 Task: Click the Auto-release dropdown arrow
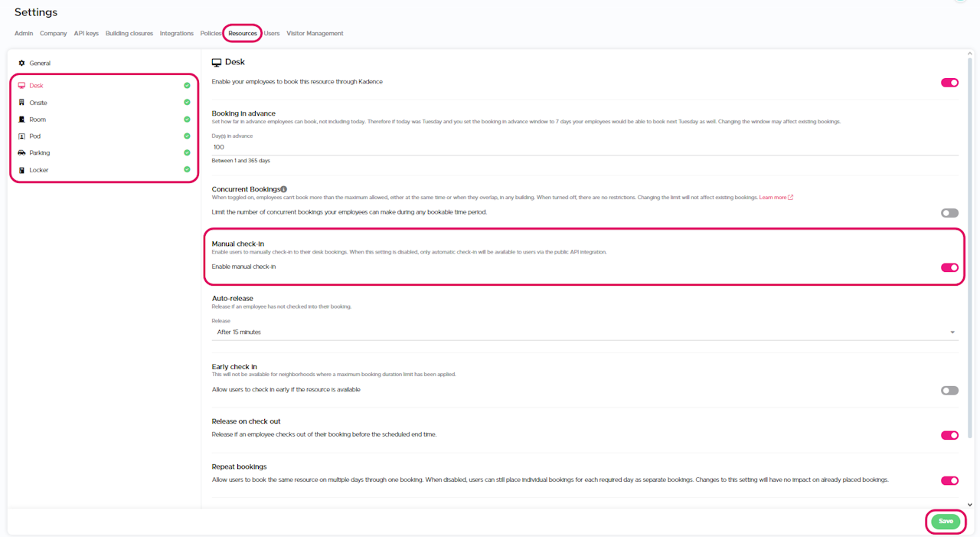[x=952, y=332]
